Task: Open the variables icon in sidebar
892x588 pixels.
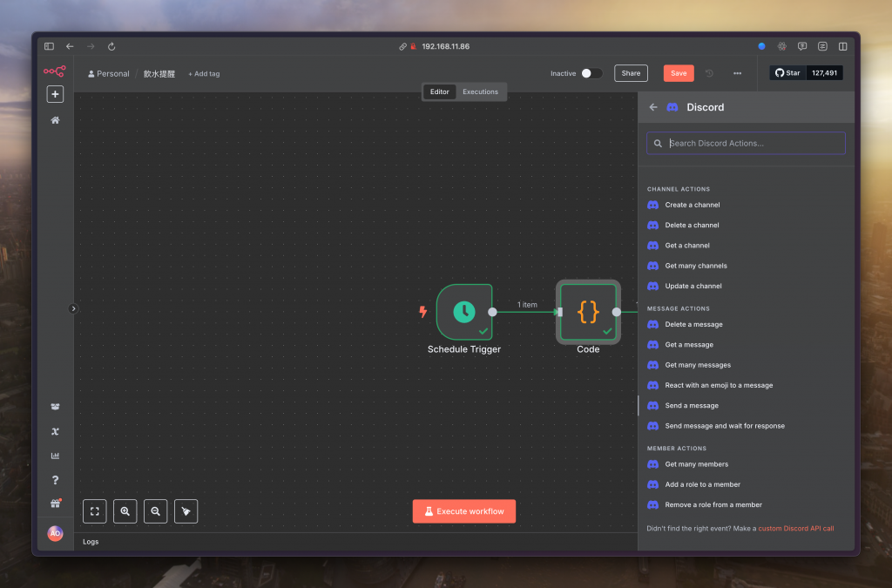Action: pos(55,431)
